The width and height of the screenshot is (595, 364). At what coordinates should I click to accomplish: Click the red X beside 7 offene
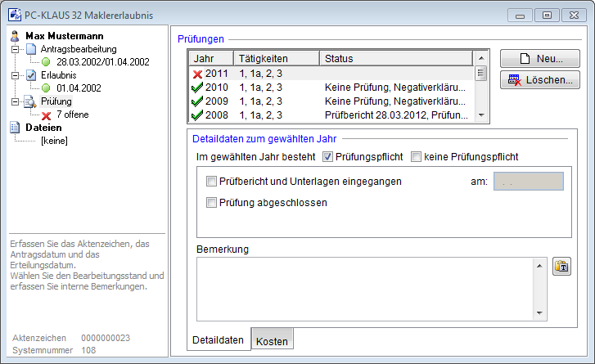click(46, 115)
